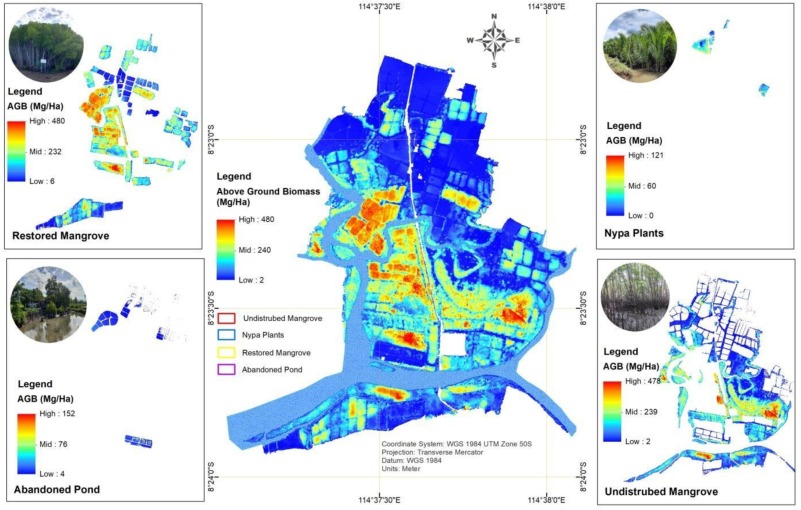Screen dimensions: 801x510
Task: Click the 'Restored Mangrove' panel title
Action: (62, 237)
